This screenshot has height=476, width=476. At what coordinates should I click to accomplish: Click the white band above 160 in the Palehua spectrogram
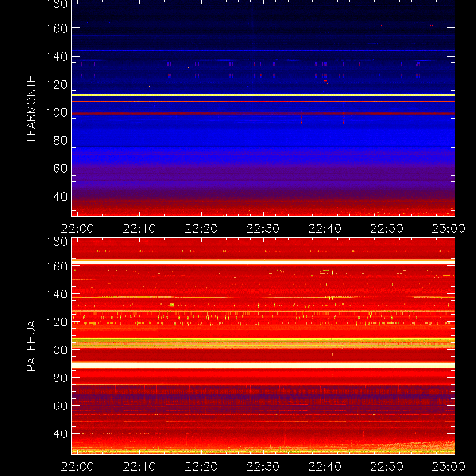[263, 261]
